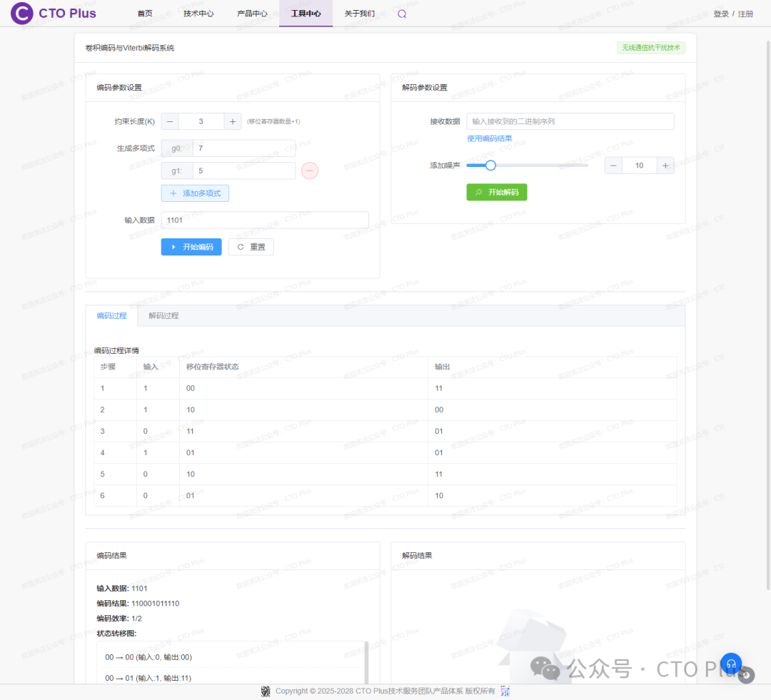Go to 首页 in navigation
Screen dimensions: 771x700
pyautogui.click(x=144, y=14)
